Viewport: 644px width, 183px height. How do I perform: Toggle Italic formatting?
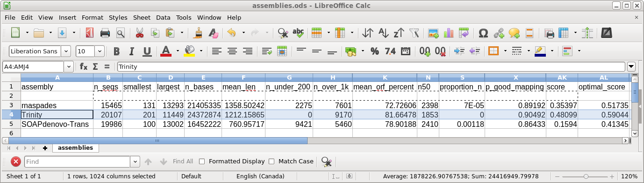pos(132,51)
